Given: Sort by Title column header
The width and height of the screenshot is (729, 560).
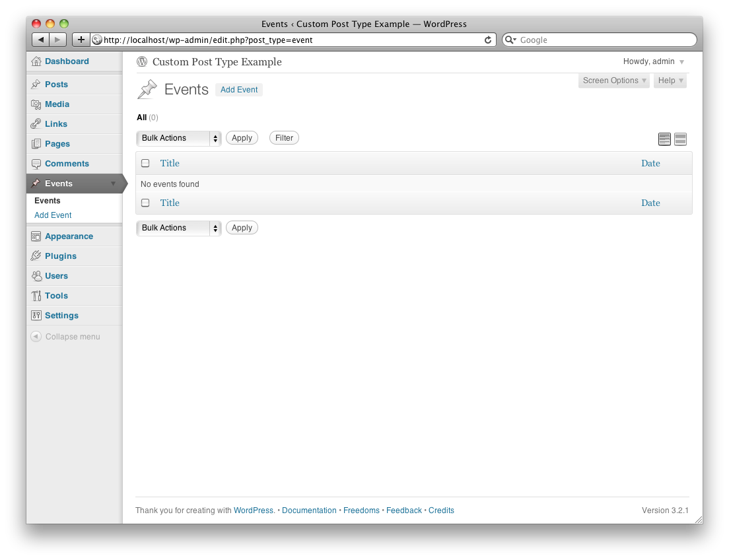Looking at the screenshot, I should pyautogui.click(x=170, y=163).
